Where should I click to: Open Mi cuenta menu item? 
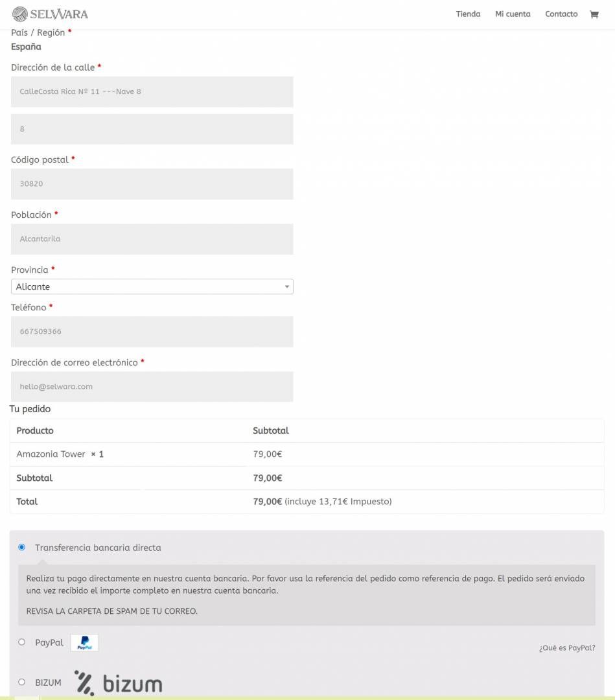click(513, 14)
